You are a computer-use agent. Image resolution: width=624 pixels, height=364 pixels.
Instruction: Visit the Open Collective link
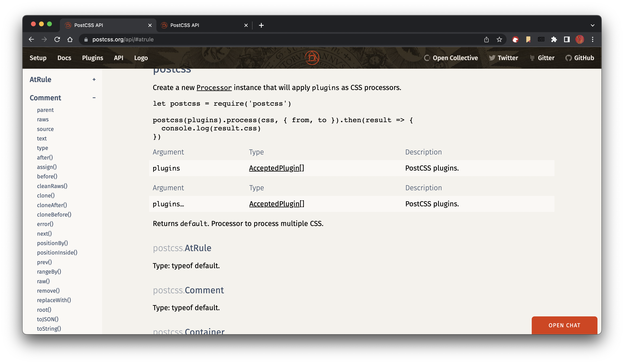[451, 58]
